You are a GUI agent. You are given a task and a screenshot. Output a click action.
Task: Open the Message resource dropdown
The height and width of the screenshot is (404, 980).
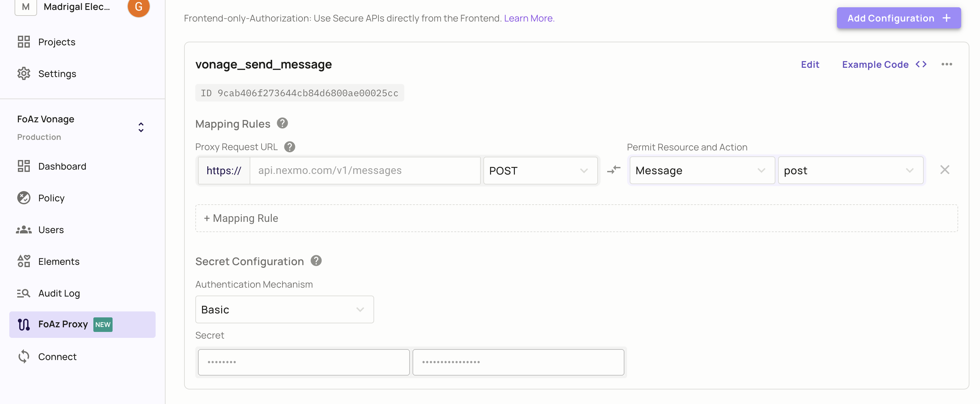coord(702,171)
